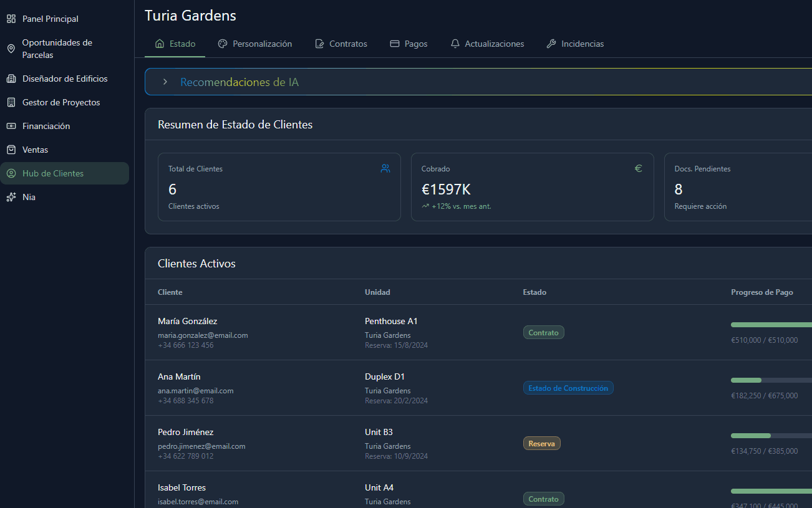Click the user circle icon for Hub de Clientes
The height and width of the screenshot is (508, 812).
(x=11, y=173)
